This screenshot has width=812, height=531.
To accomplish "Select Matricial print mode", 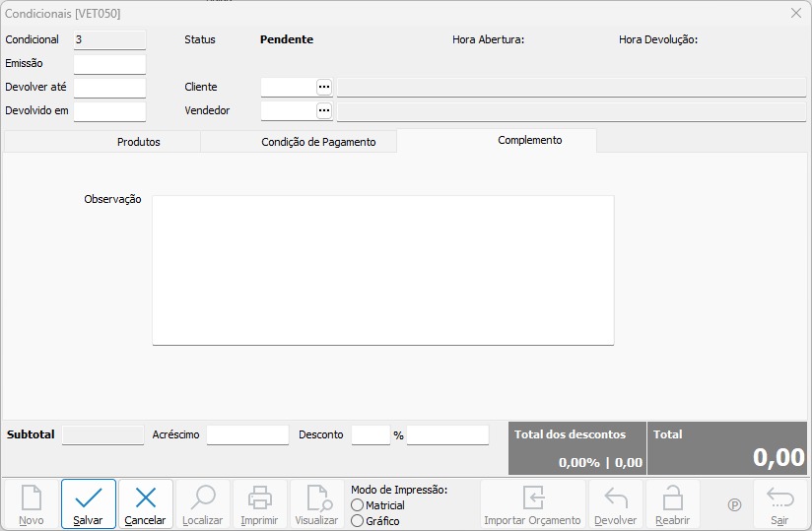I will [357, 505].
